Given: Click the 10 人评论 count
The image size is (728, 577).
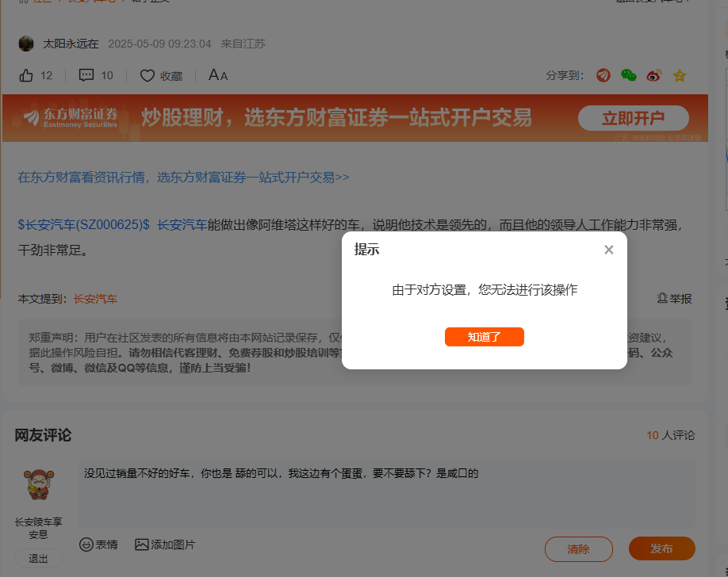Looking at the screenshot, I should tap(670, 435).
